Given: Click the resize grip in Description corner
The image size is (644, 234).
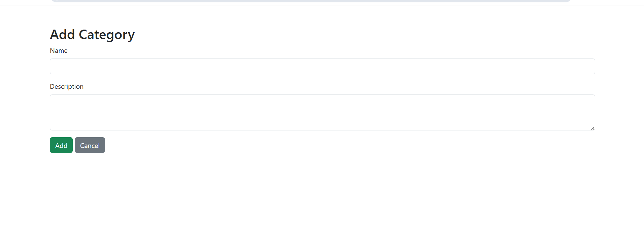Looking at the screenshot, I should [592, 128].
